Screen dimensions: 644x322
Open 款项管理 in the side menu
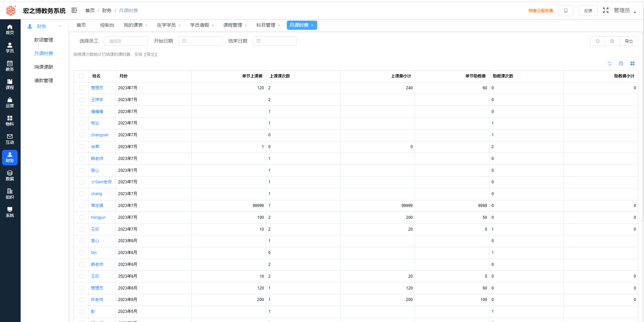point(44,40)
